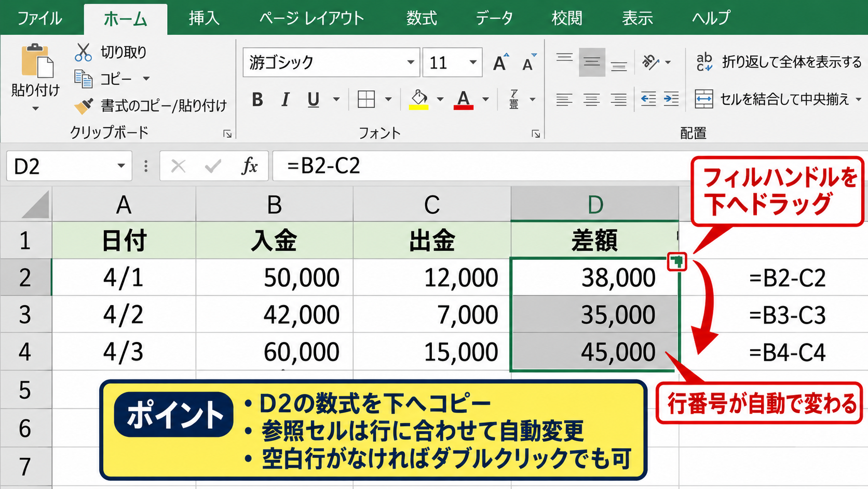Open the font color dropdown arrow
The width and height of the screenshot is (868, 489).
point(485,99)
